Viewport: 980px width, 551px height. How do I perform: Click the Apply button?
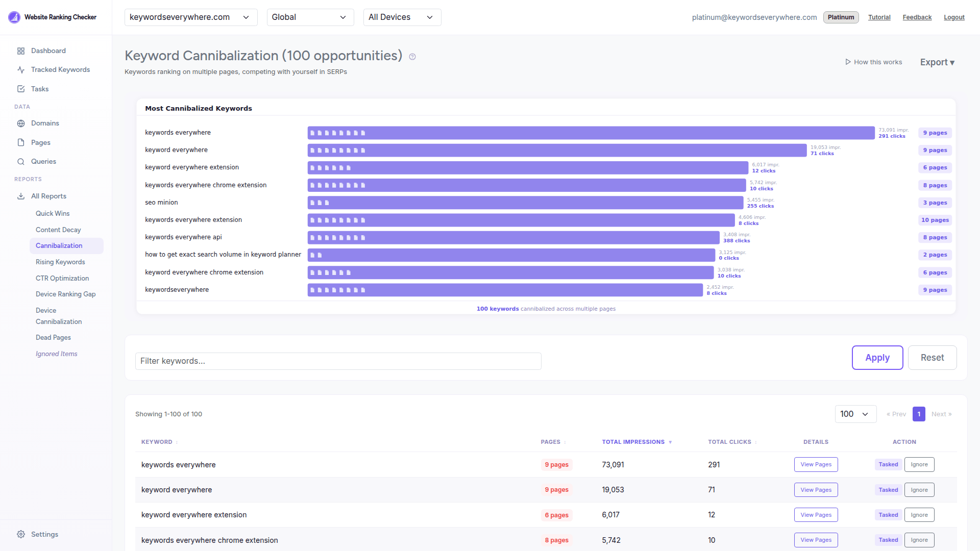(x=877, y=358)
